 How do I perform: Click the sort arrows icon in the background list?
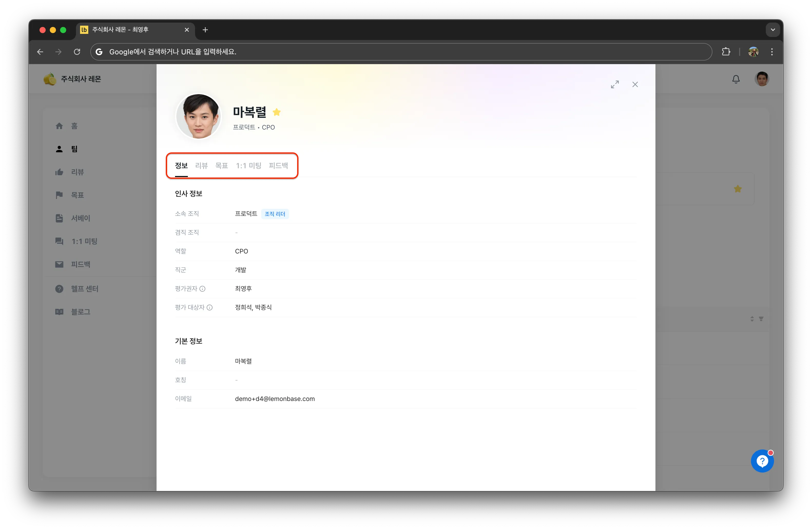(x=752, y=319)
